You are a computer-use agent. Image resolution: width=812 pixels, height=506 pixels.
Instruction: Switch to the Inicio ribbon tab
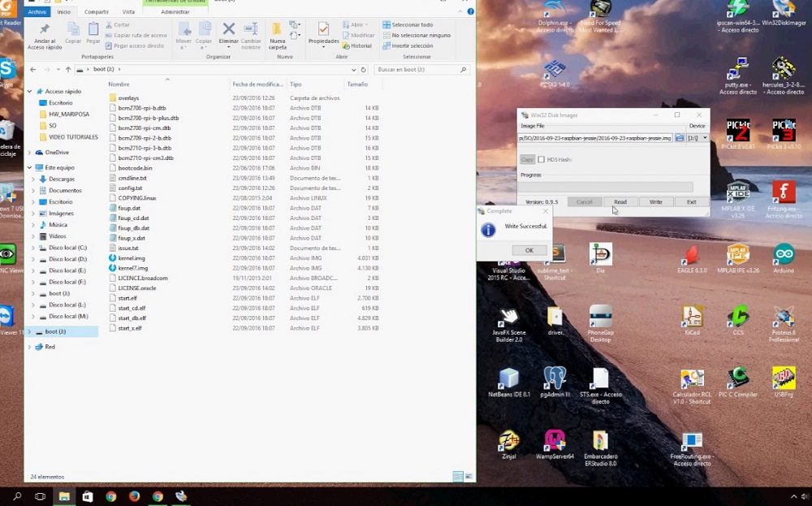pyautogui.click(x=63, y=12)
